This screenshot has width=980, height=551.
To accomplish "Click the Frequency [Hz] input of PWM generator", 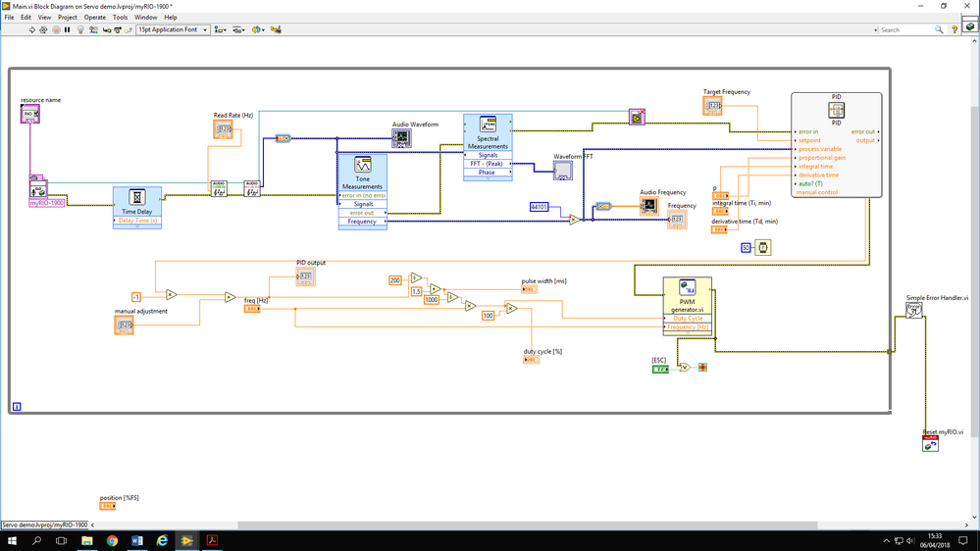I will pyautogui.click(x=688, y=327).
